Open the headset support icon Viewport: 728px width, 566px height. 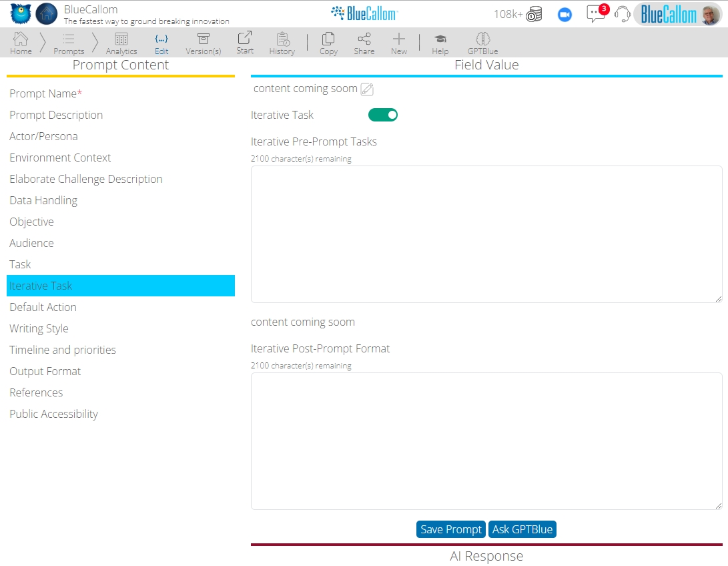point(622,15)
